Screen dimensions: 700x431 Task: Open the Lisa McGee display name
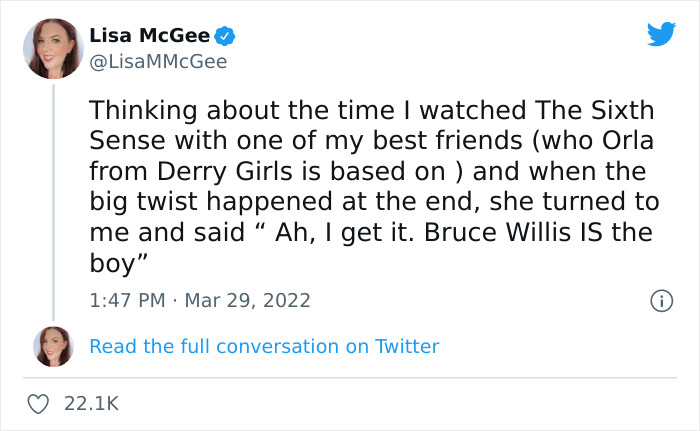point(150,36)
